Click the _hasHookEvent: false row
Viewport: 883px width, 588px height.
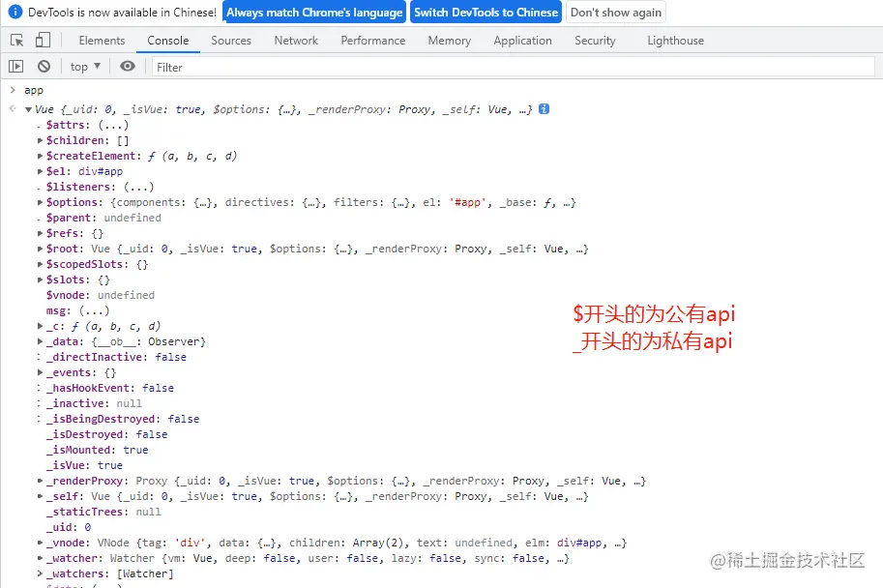click(110, 388)
